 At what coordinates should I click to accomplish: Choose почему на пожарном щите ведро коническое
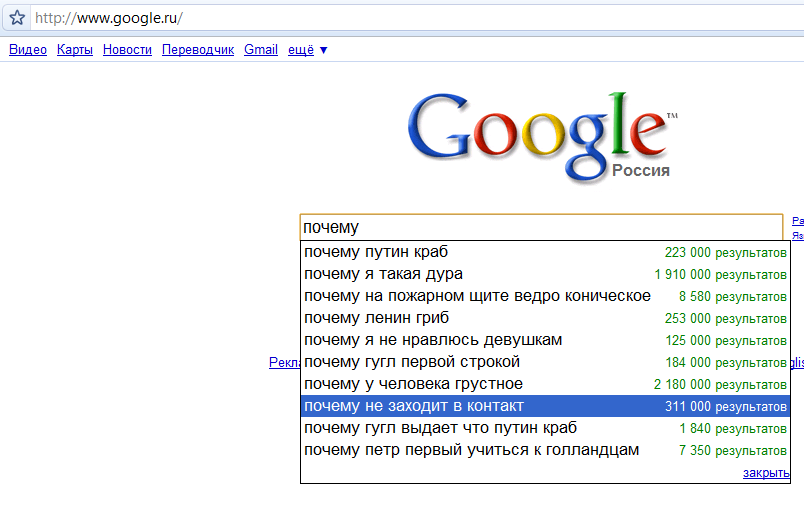point(545,296)
